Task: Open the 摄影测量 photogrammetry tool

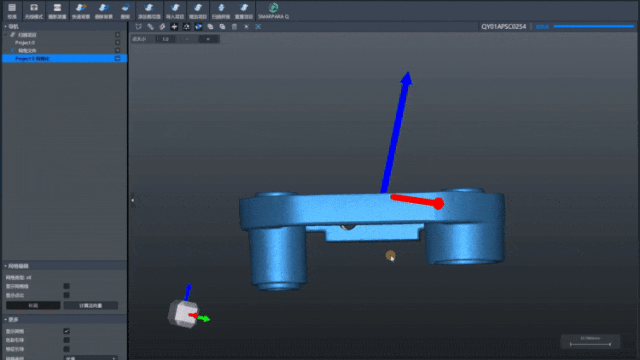Action: click(57, 8)
